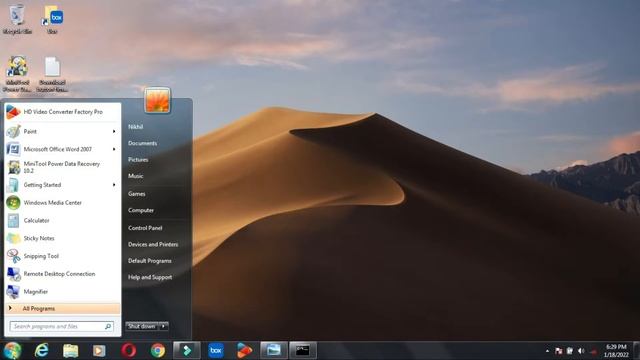Click the search magnifier icon in Start menu
Image resolution: width=640 pixels, height=360 pixels.
(x=108, y=327)
